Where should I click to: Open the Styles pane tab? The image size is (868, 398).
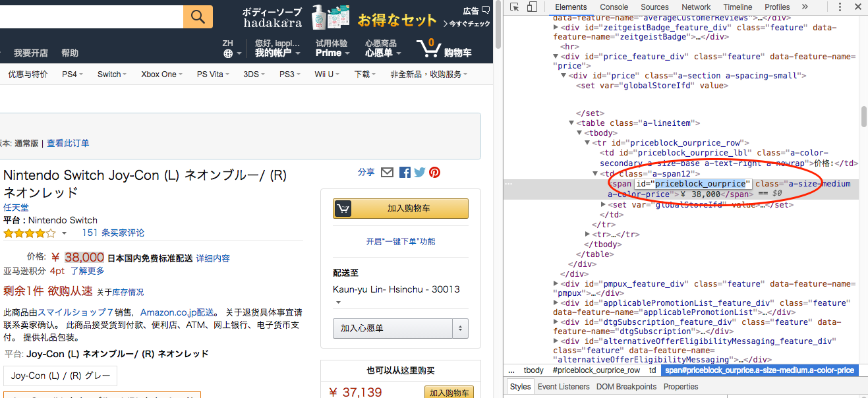(520, 387)
